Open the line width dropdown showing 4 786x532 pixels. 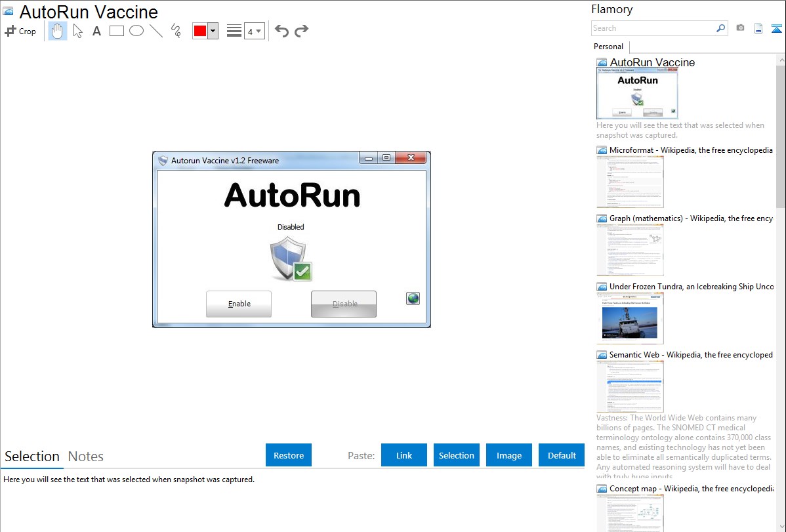[254, 31]
